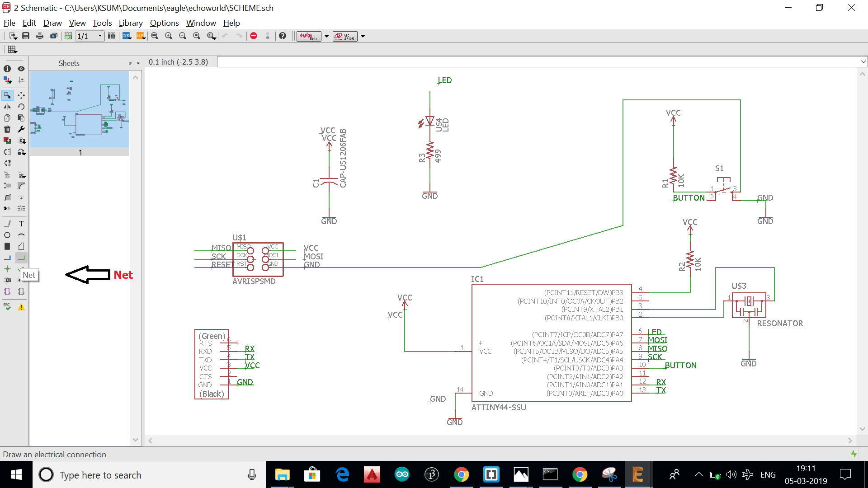
Task: Select the Text tool icon
Action: click(21, 224)
